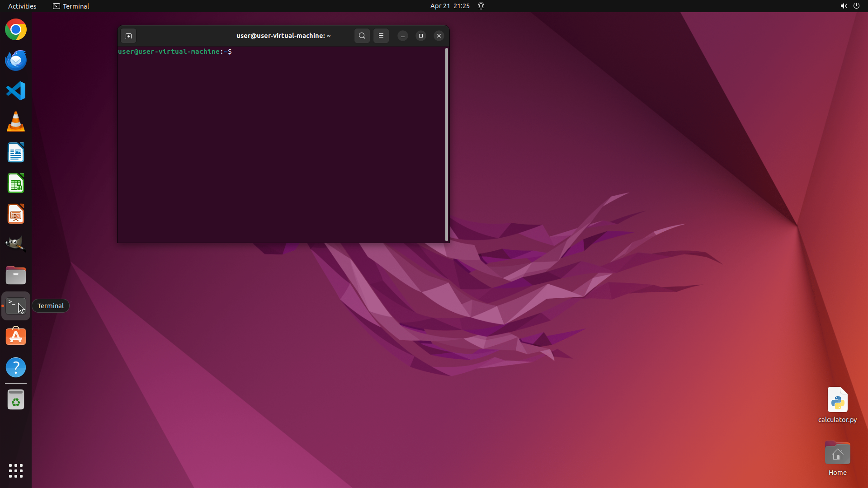Open the terminal hamburger menu

[x=381, y=36]
